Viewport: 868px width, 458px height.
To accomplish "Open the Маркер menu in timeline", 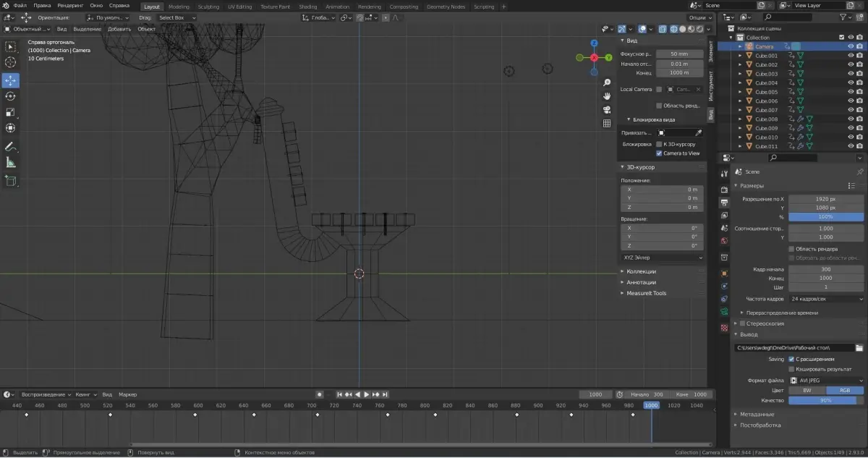I will 127,394.
